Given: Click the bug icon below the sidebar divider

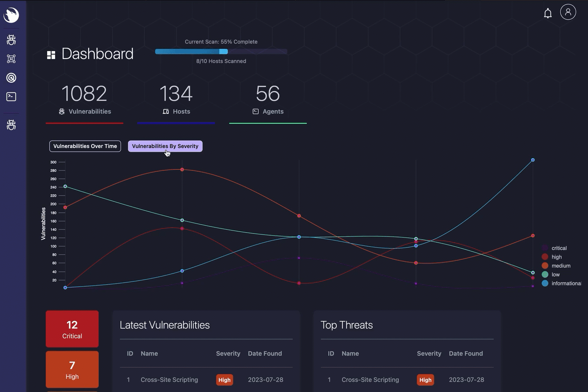Looking at the screenshot, I should click(11, 125).
